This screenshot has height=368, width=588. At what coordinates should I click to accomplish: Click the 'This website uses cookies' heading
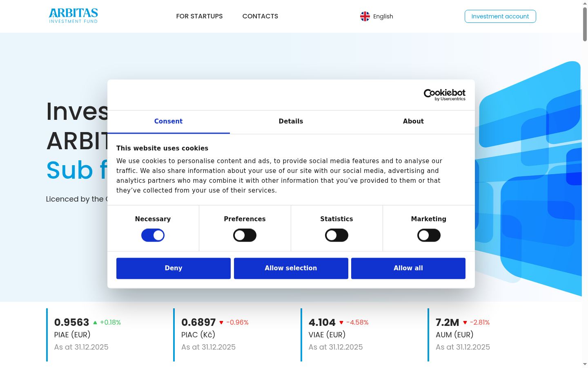[x=162, y=148]
